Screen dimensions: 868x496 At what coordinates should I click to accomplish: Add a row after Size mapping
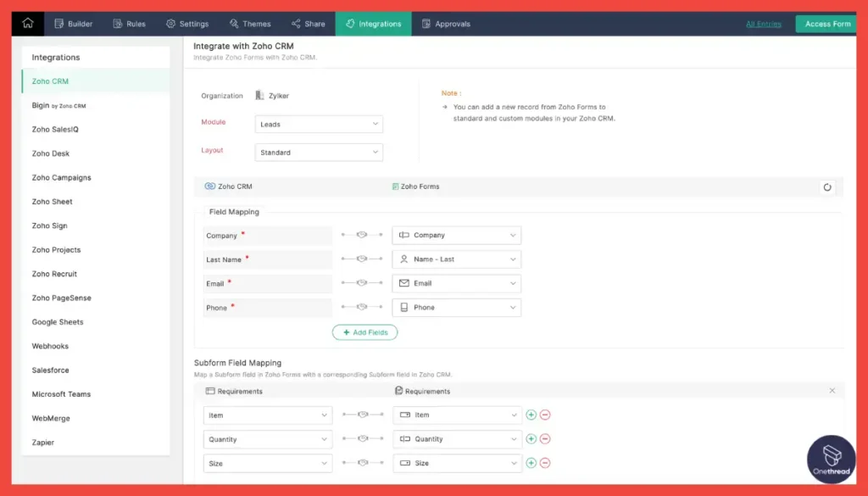coord(531,463)
